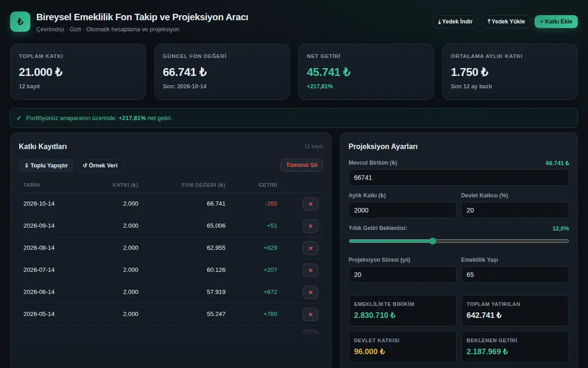Click the Devlet Katkısı amount 96.000 ₺
This screenshot has width=588, height=368.
point(369,351)
